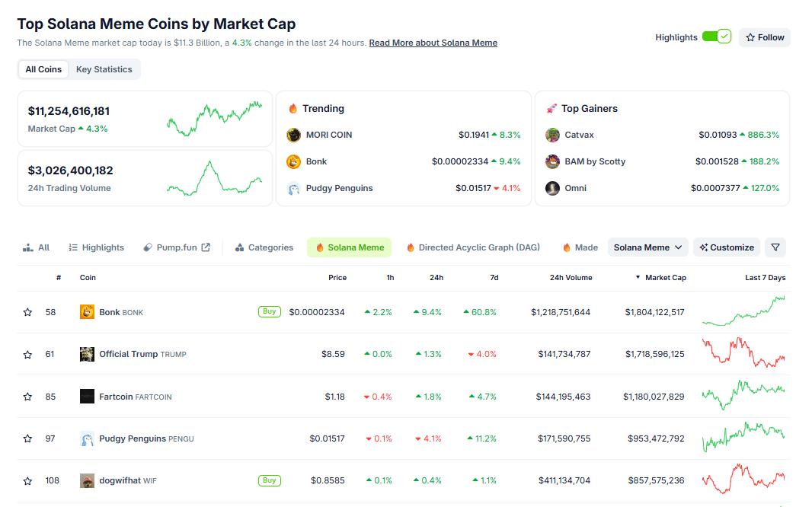The width and height of the screenshot is (812, 507).
Task: Open Read More about Solana Meme link
Action: [433, 43]
